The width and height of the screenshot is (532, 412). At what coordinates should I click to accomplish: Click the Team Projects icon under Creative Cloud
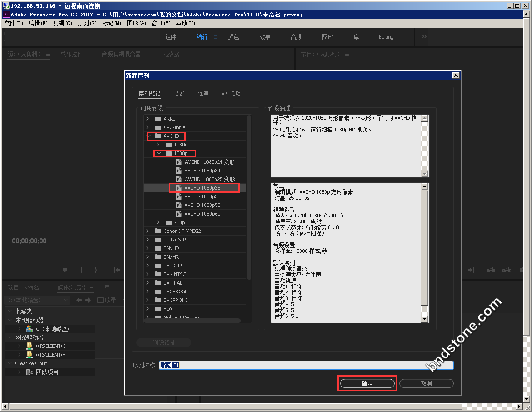(30, 372)
